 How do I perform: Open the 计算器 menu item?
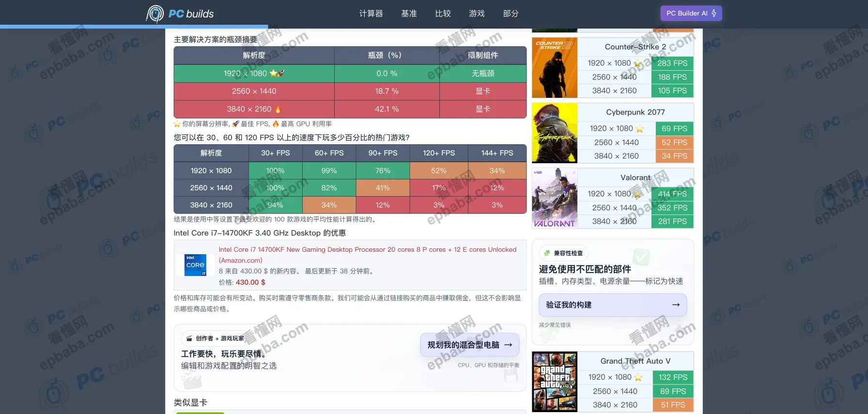(x=371, y=14)
